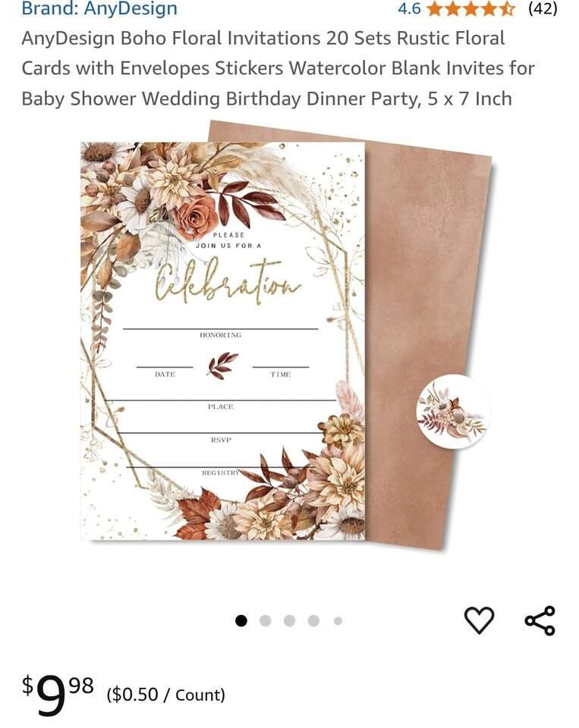Image resolution: width=579 pixels, height=728 pixels.
Task: Click the 4.6 rating number
Action: pyautogui.click(x=409, y=8)
